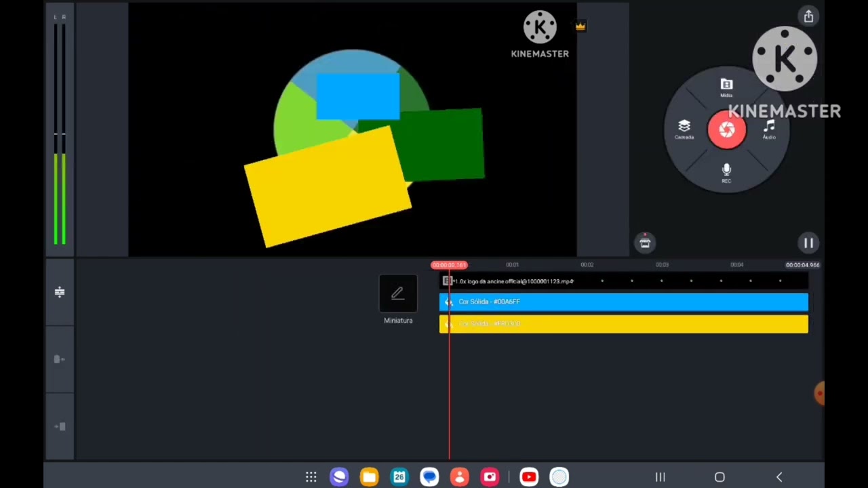Viewport: 868px width, 488px height.
Task: Open the Samsung Internet browser
Action: coord(339,477)
